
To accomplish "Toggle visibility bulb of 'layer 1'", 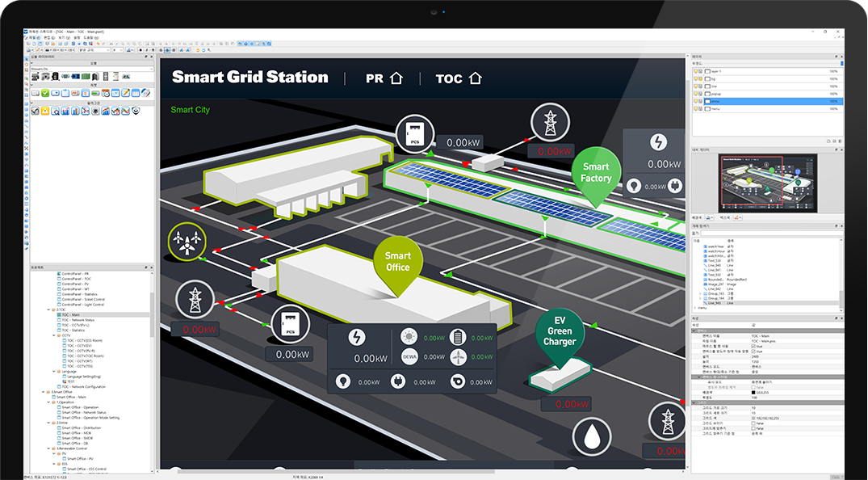I will [696, 71].
